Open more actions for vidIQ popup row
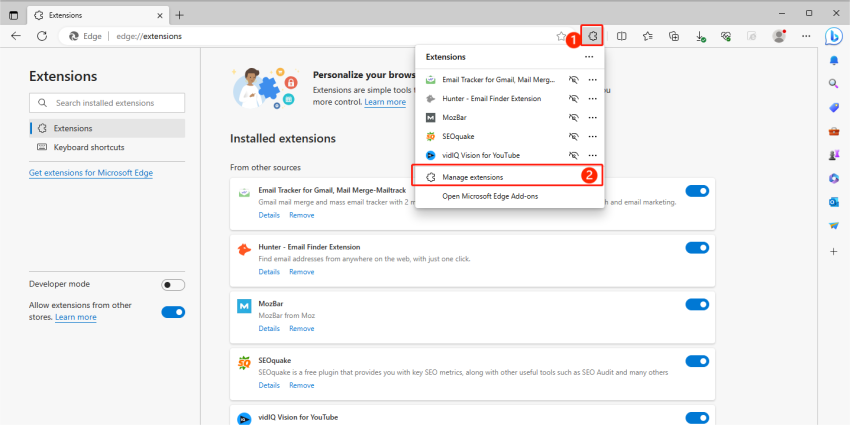This screenshot has height=425, width=850. [x=593, y=156]
